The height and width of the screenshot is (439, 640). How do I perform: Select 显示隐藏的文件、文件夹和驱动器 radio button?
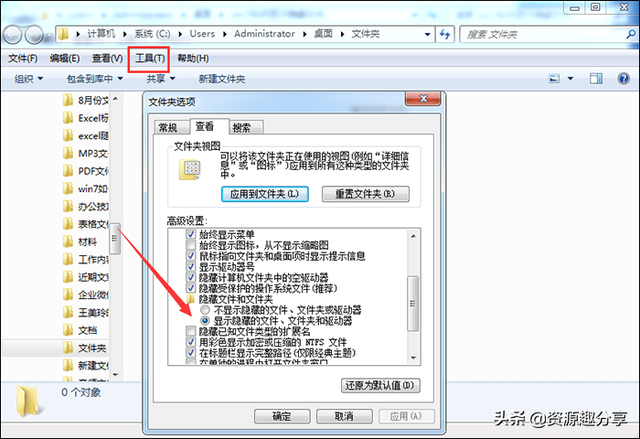[x=205, y=321]
